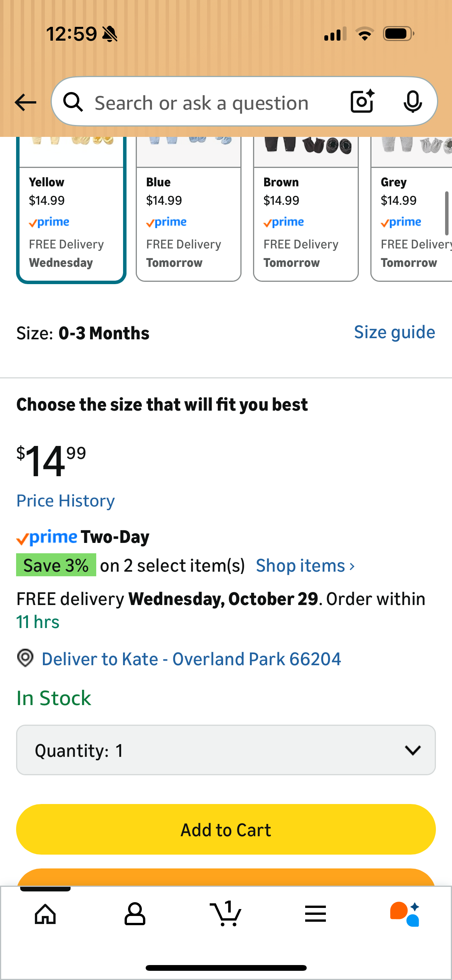Open the Size guide link

pyautogui.click(x=394, y=332)
